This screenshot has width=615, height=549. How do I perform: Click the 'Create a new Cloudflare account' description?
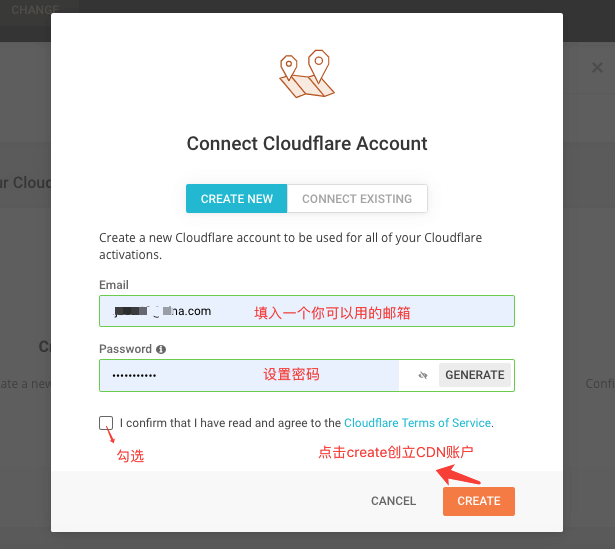pyautogui.click(x=291, y=246)
